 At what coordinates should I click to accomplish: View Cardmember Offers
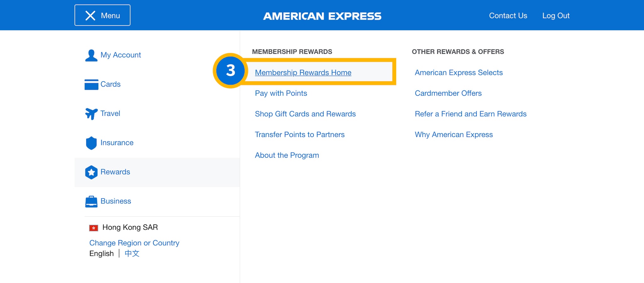tap(448, 93)
